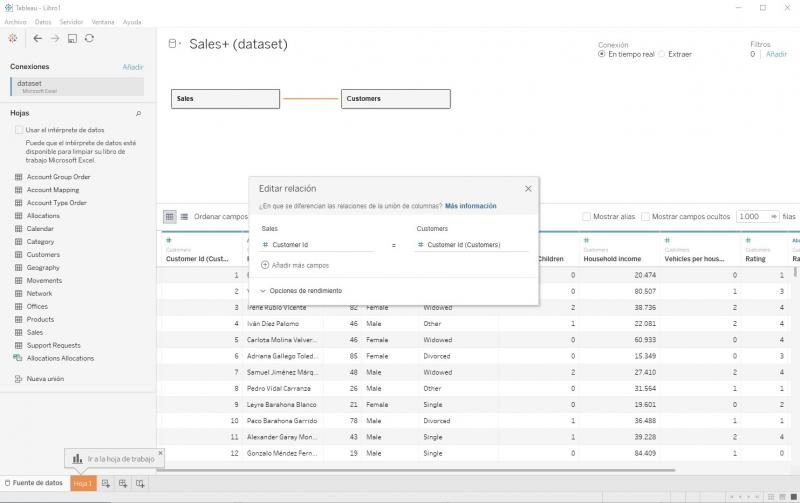
Task: Save the workbook with the disk icon
Action: [x=72, y=38]
